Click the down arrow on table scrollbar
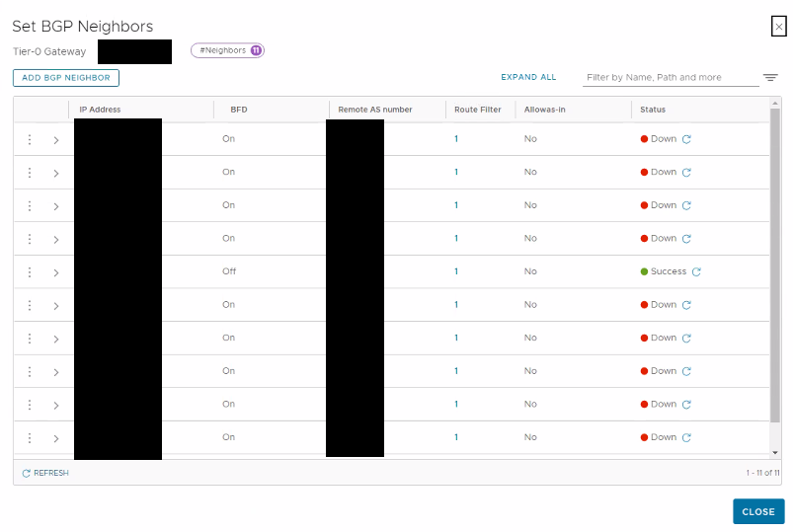The image size is (793, 532). coord(775,453)
